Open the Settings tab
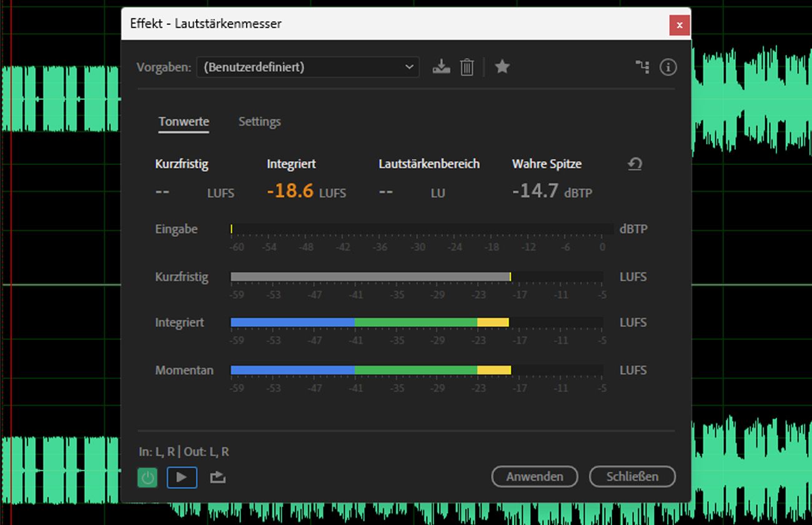The image size is (812, 525). tap(259, 122)
